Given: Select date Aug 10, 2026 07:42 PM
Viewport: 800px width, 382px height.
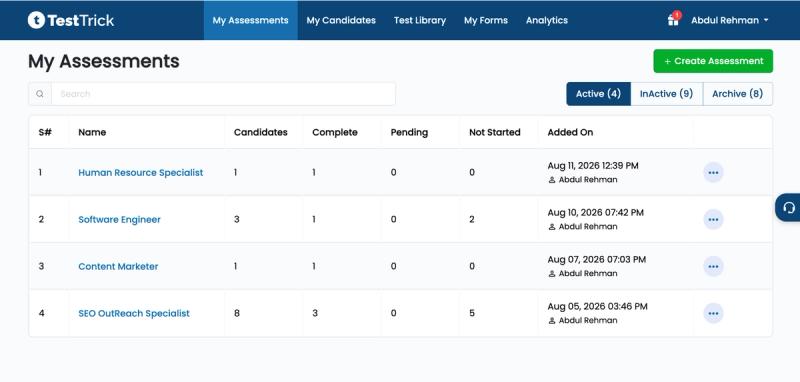Looking at the screenshot, I should point(595,213).
